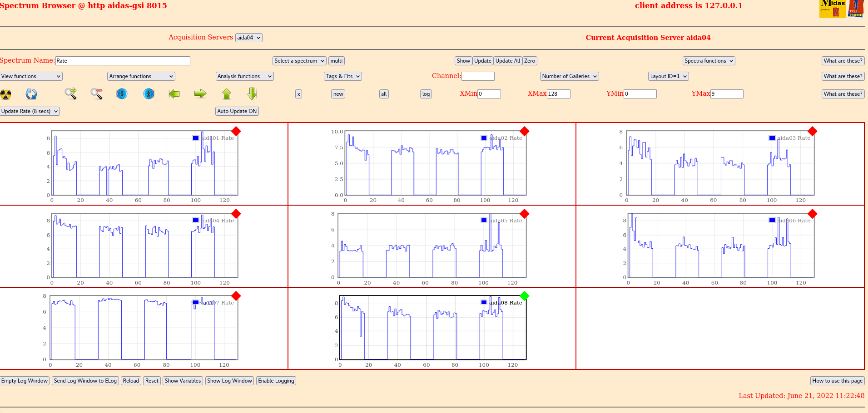Click the green right arrow icon
This screenshot has height=413, width=868.
[200, 94]
